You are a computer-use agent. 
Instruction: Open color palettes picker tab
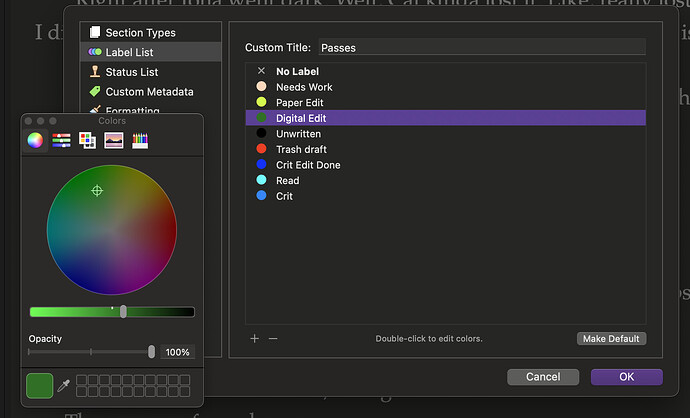(x=87, y=140)
